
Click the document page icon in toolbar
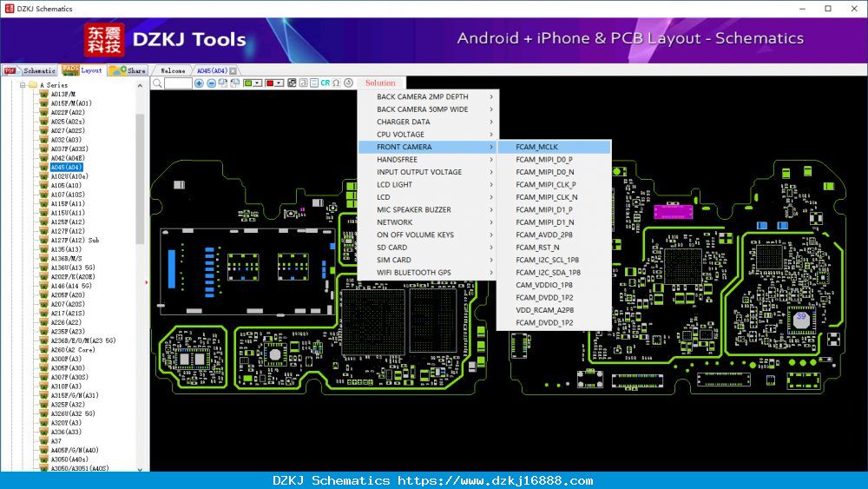[303, 83]
